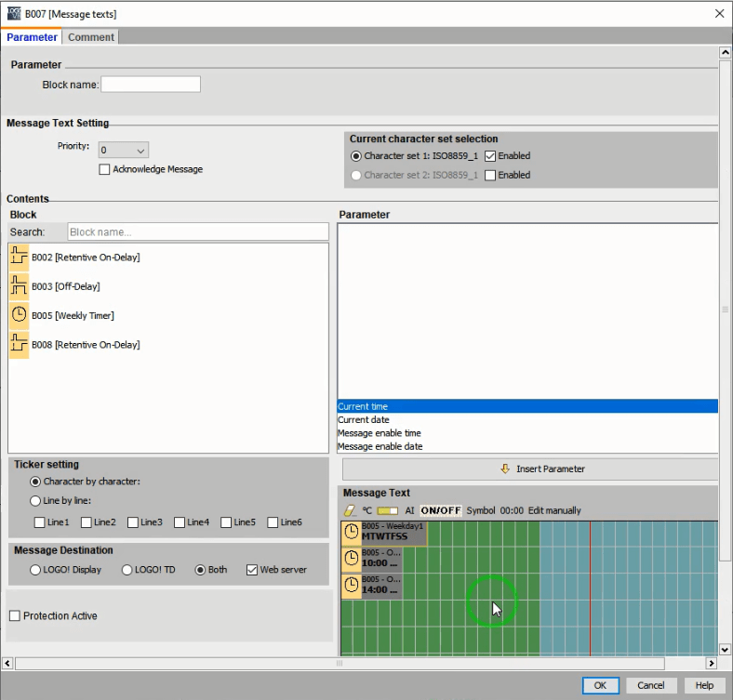Select the Line by line radio button
Image resolution: width=733 pixels, height=700 pixels.
(35, 501)
